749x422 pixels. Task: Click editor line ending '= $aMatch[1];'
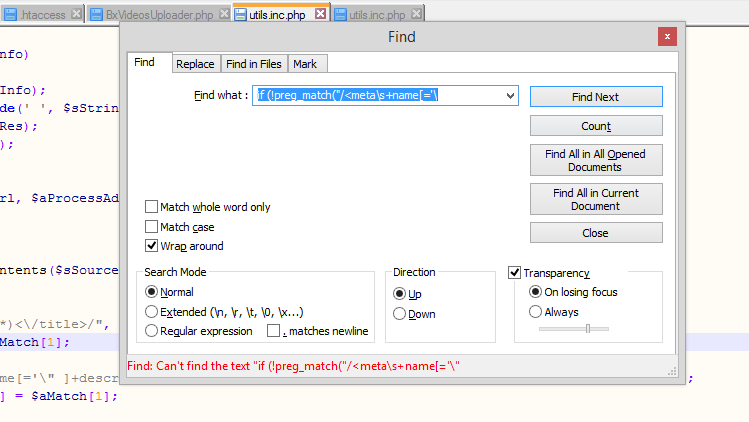59,396
